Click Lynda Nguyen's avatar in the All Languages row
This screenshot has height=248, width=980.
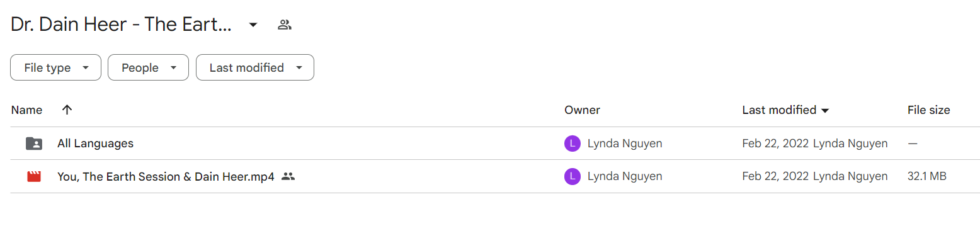coord(572,144)
